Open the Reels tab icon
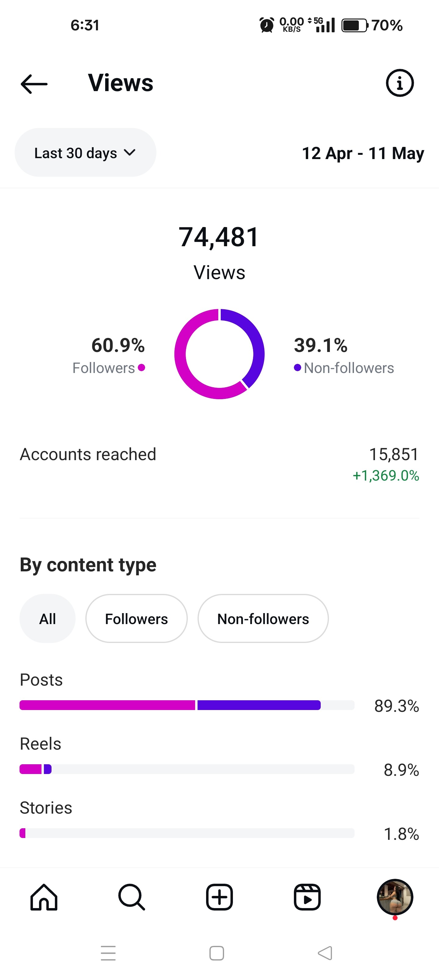 pyautogui.click(x=307, y=897)
